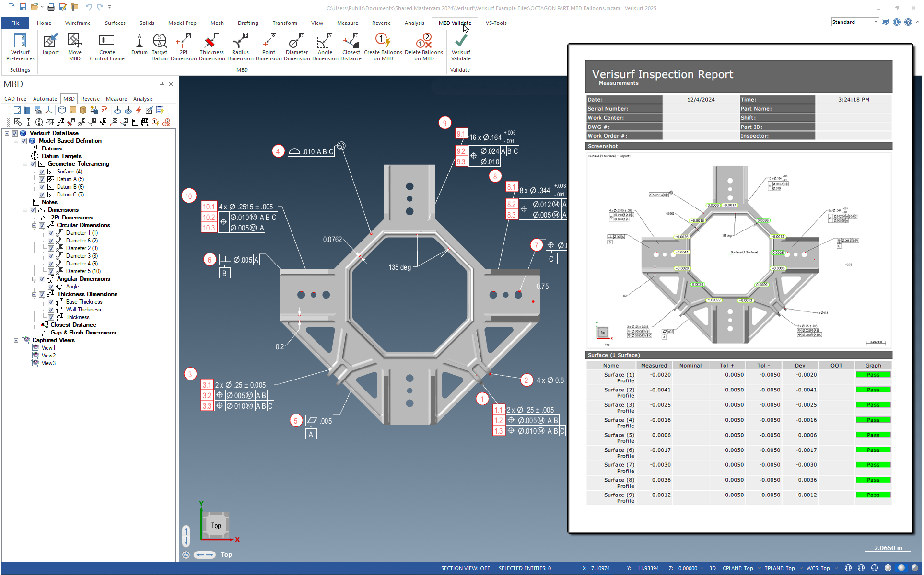
Task: Open the File menu
Action: pos(15,23)
